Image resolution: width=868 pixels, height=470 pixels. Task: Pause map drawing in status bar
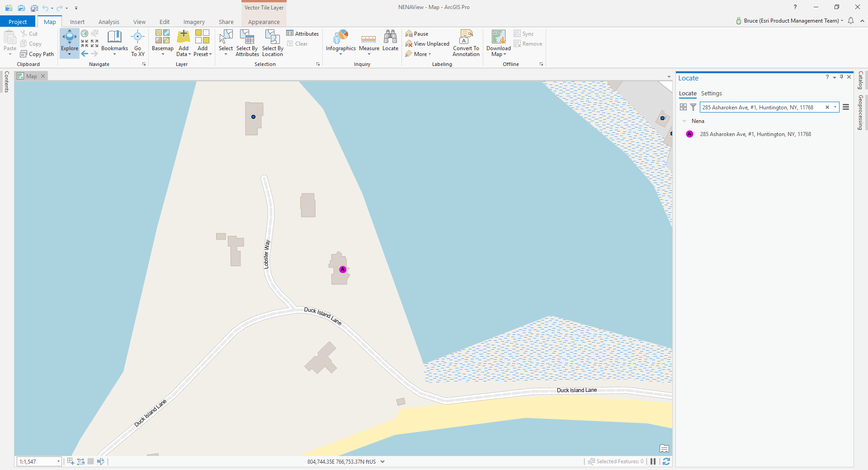653,461
